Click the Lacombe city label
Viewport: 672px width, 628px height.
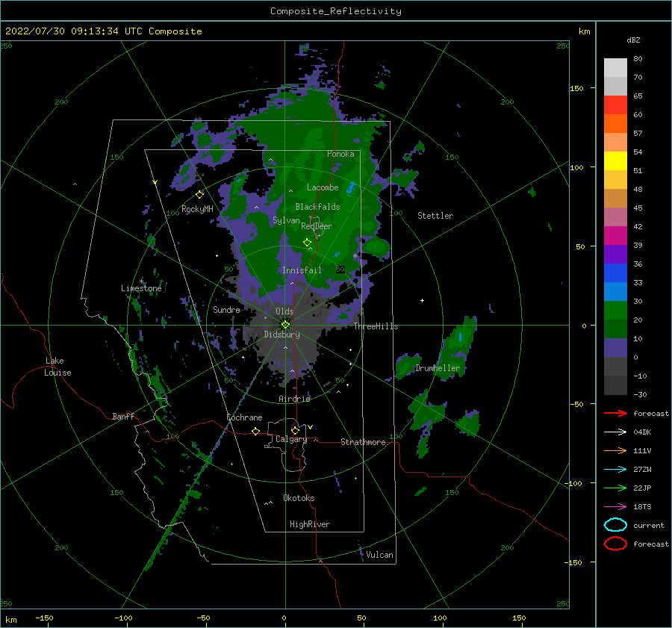coord(323,187)
